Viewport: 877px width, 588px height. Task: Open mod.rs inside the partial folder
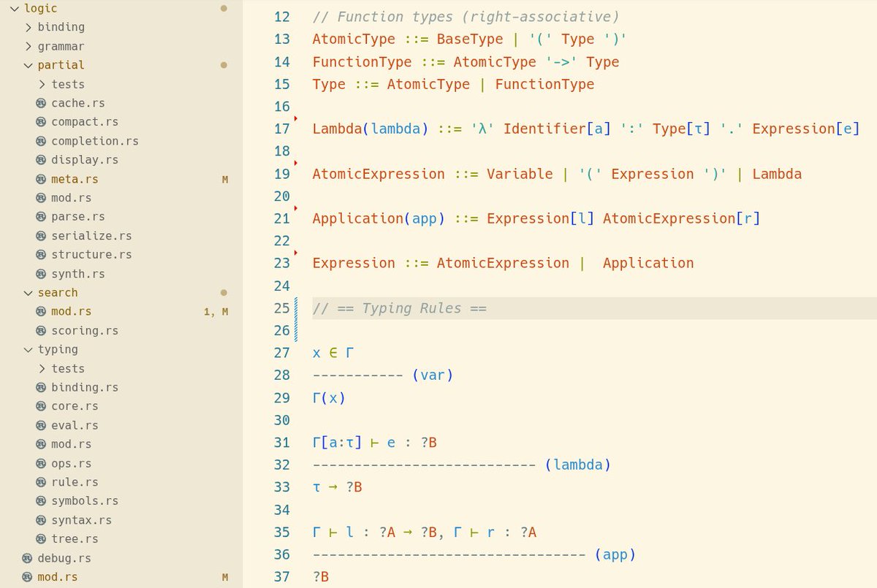coord(72,198)
